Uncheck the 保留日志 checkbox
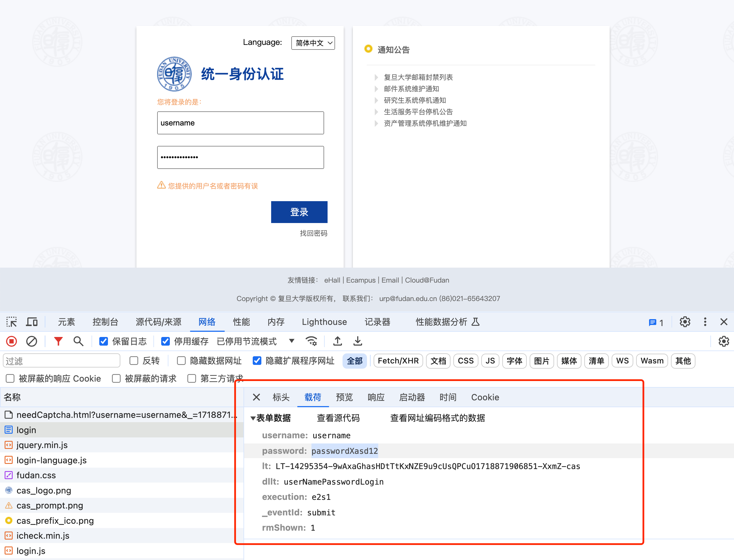The width and height of the screenshot is (734, 560). [104, 341]
